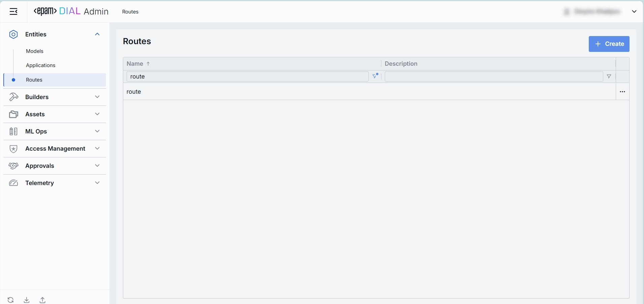The height and width of the screenshot is (304, 644).
Task: Collapse the sidebar with the hamburger icon
Action: pyautogui.click(x=13, y=12)
